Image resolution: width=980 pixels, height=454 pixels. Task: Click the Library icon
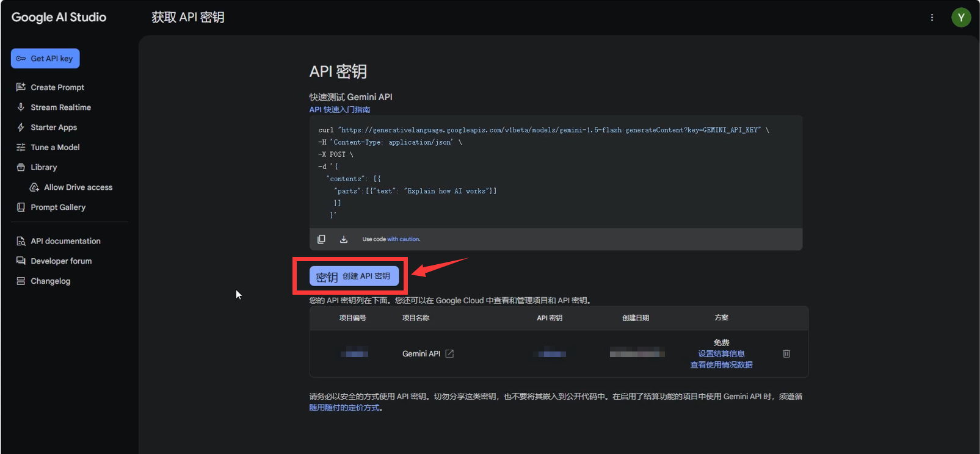pos(21,167)
